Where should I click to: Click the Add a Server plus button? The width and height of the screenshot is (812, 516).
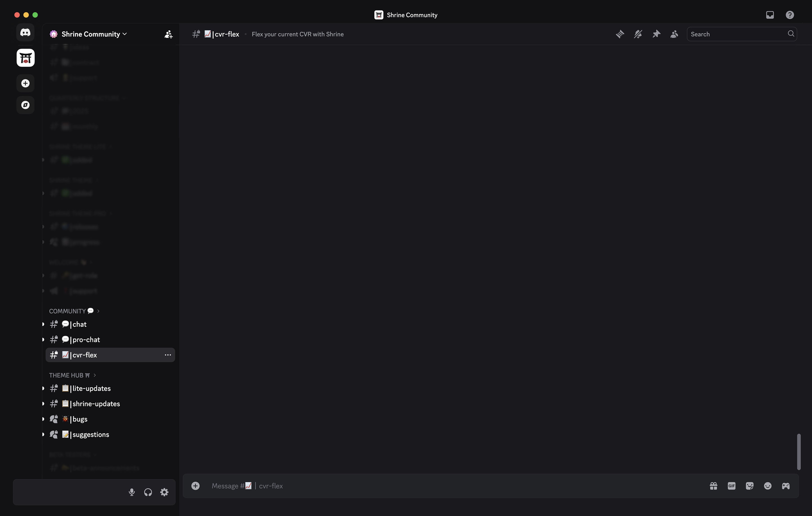pos(25,83)
